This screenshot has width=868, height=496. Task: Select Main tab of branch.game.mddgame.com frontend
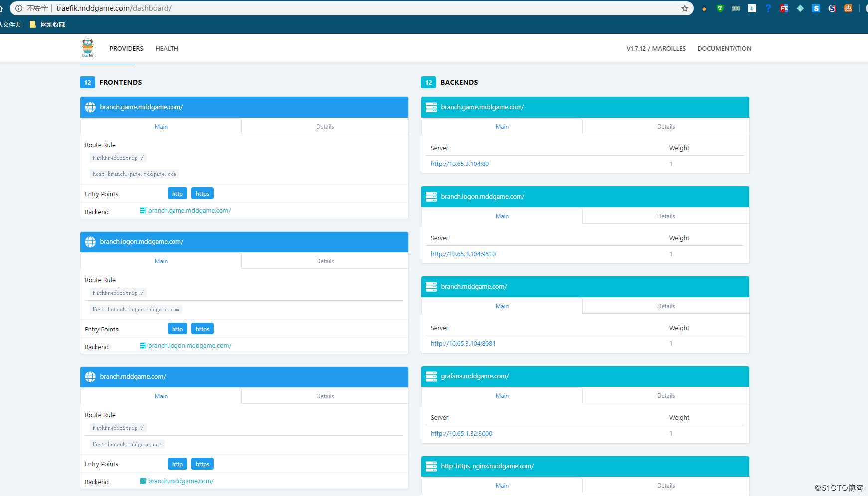(x=161, y=126)
